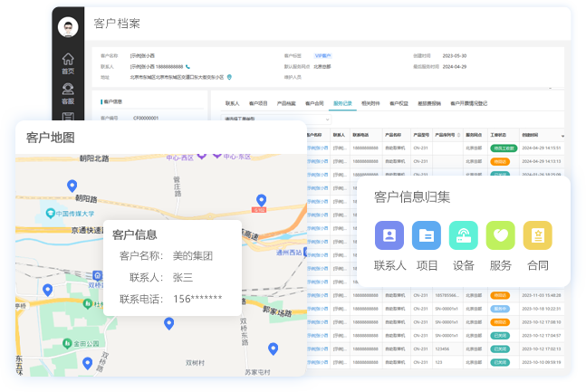This screenshot has height=392, width=586.
Task: Click the 服务网点 column header
Action: click(474, 135)
